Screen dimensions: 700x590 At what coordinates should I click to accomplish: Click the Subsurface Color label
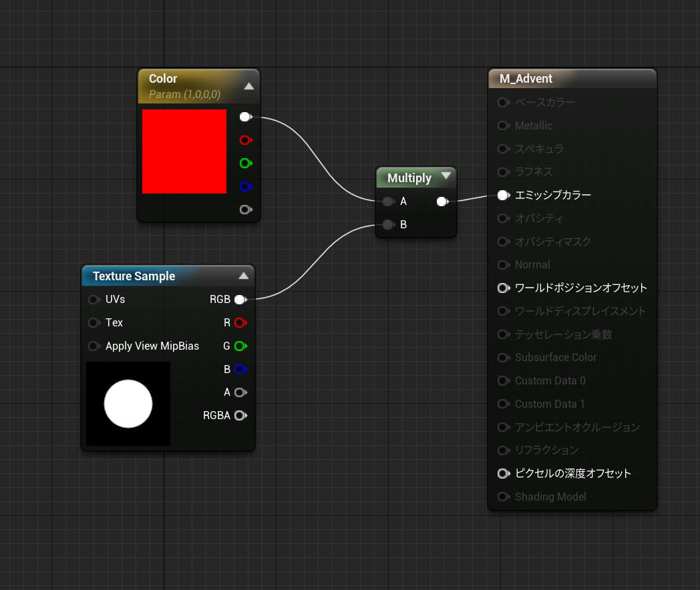(556, 358)
